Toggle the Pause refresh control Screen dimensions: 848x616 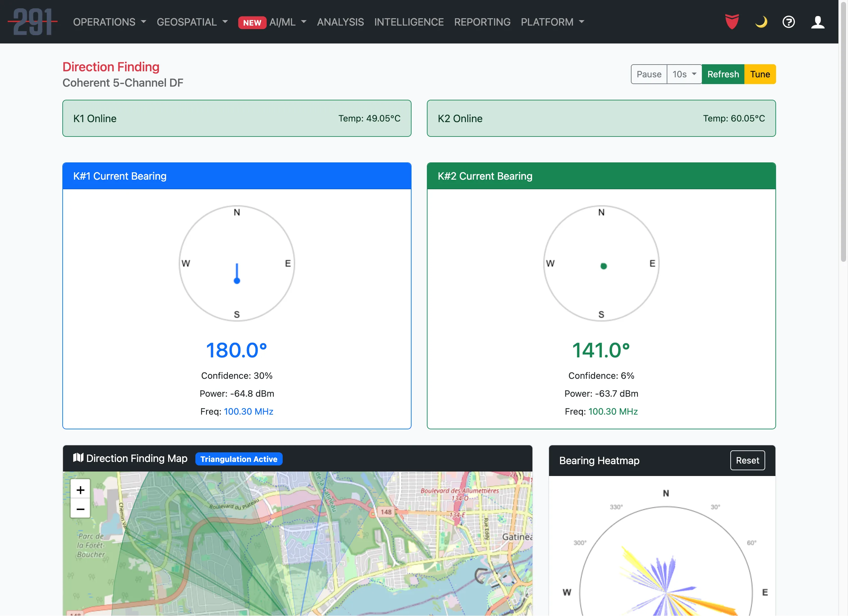649,74
